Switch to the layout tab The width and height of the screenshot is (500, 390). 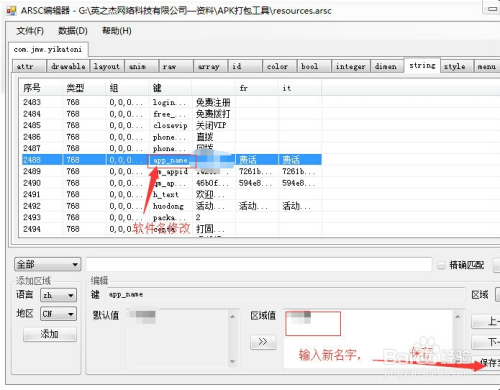[x=107, y=66]
